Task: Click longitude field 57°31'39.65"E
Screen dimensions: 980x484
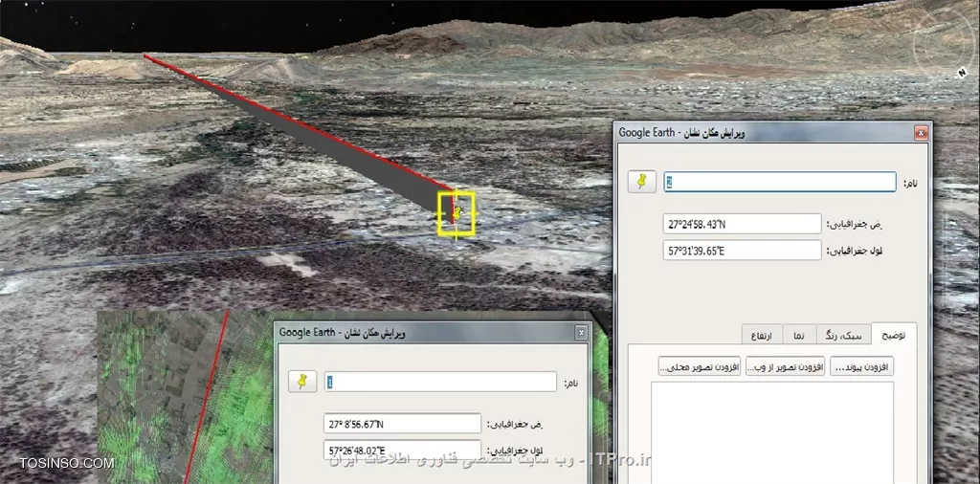Action: [742, 251]
